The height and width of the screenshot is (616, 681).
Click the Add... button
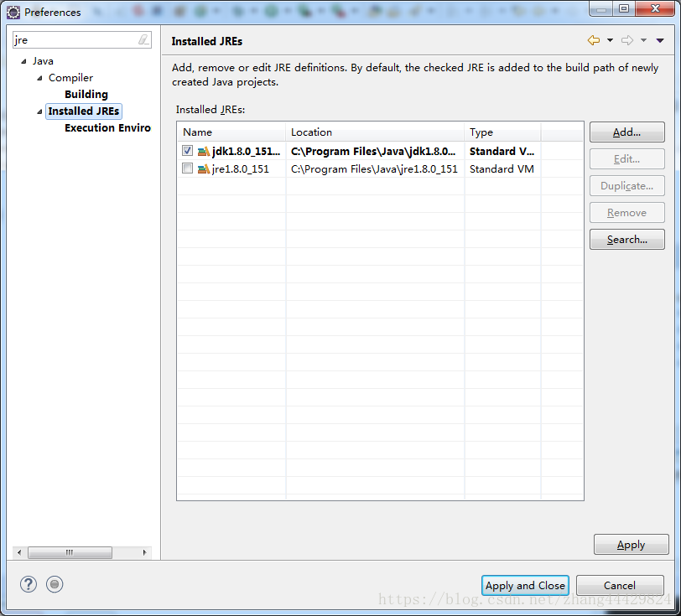point(626,132)
